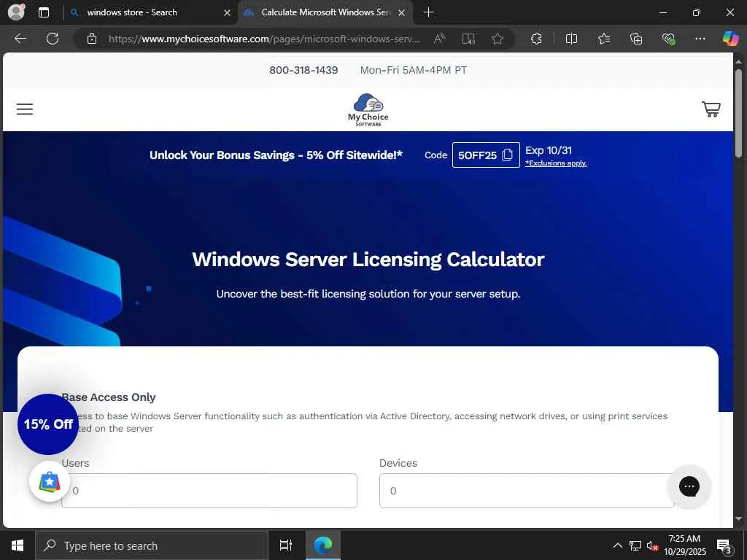Click the text Exp 10/31
Image resolution: width=747 pixels, height=560 pixels.
click(549, 150)
